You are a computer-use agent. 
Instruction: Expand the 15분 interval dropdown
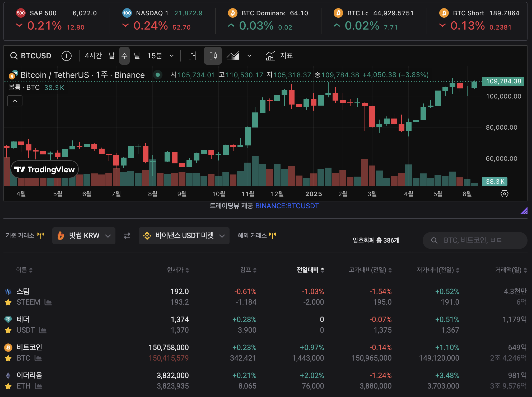[172, 56]
